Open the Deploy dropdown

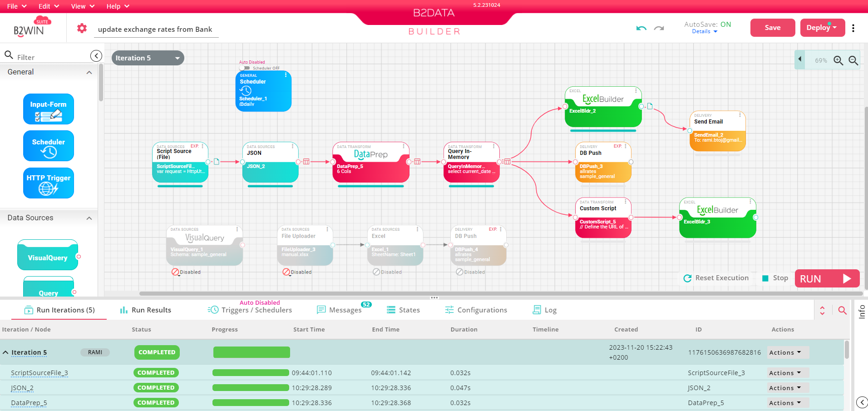(822, 28)
